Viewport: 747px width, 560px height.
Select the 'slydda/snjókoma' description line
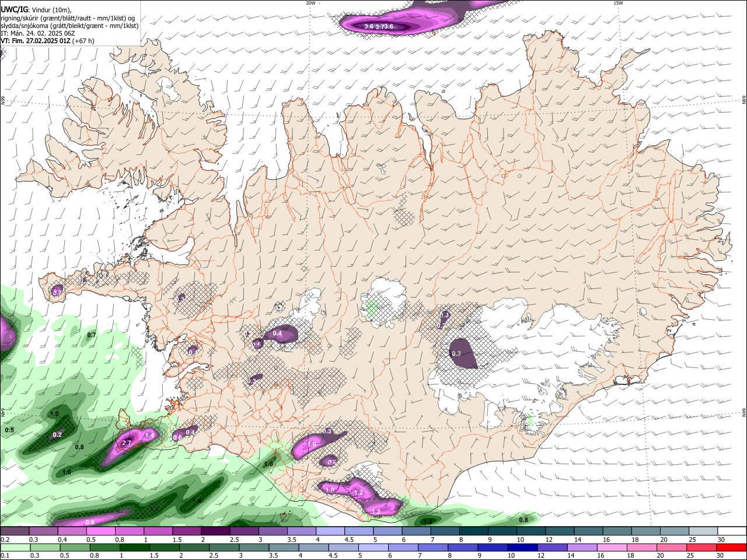[x=69, y=26]
